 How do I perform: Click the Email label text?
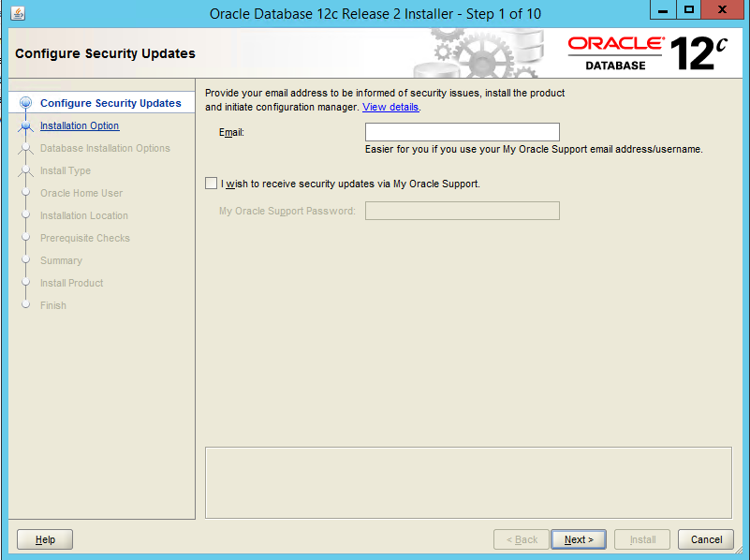231,132
